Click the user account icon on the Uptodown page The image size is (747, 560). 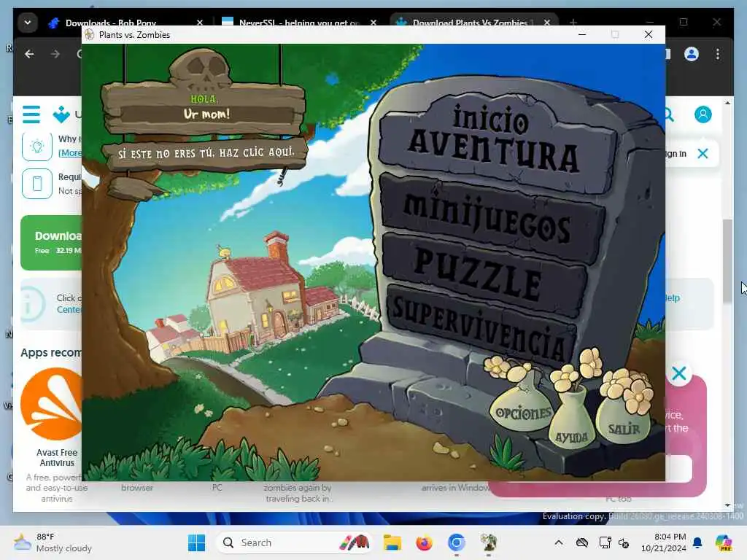pos(703,114)
